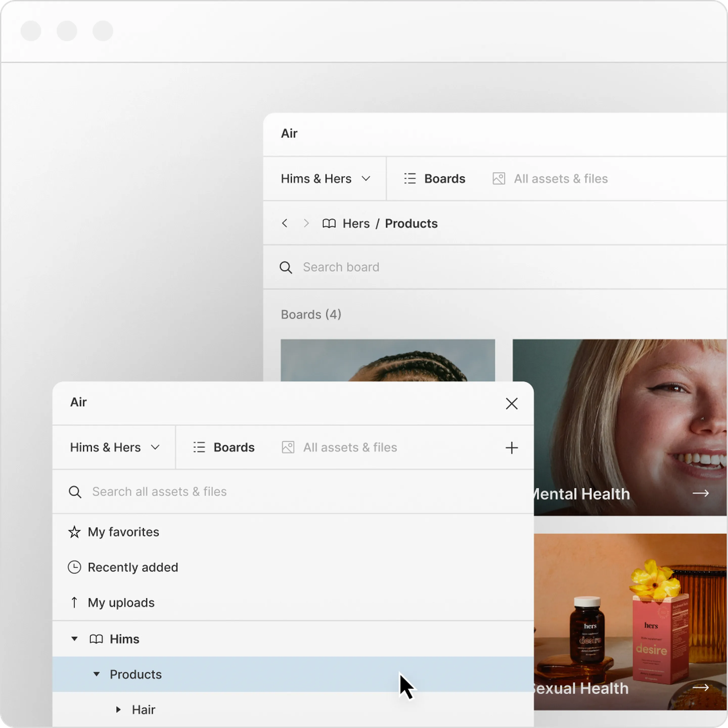This screenshot has height=728, width=728.
Task: Go forward with the right chevron
Action: point(306,223)
